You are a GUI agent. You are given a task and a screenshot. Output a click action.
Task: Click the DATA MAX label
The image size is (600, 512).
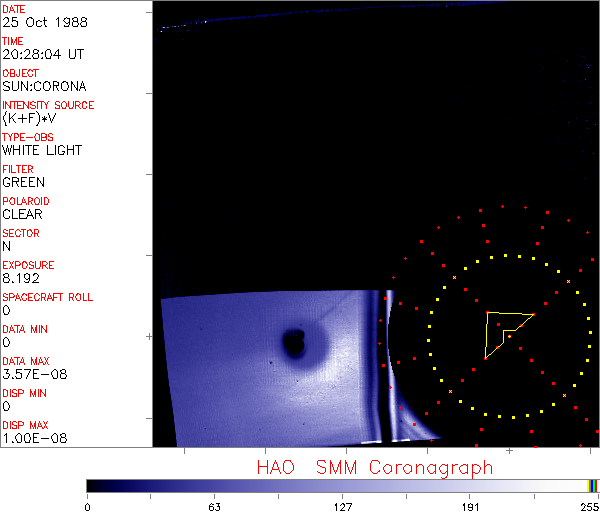[26, 361]
